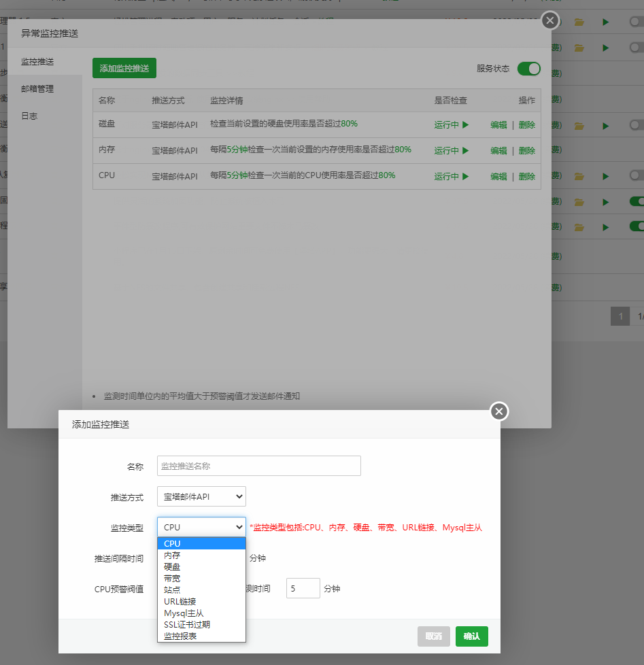
Task: Click the 添加监控推送 green button
Action: [124, 68]
